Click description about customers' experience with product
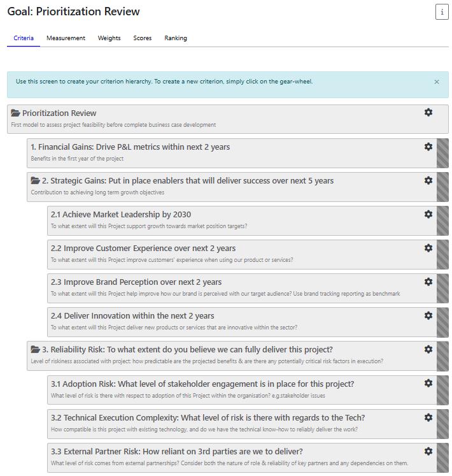 pyautogui.click(x=172, y=260)
